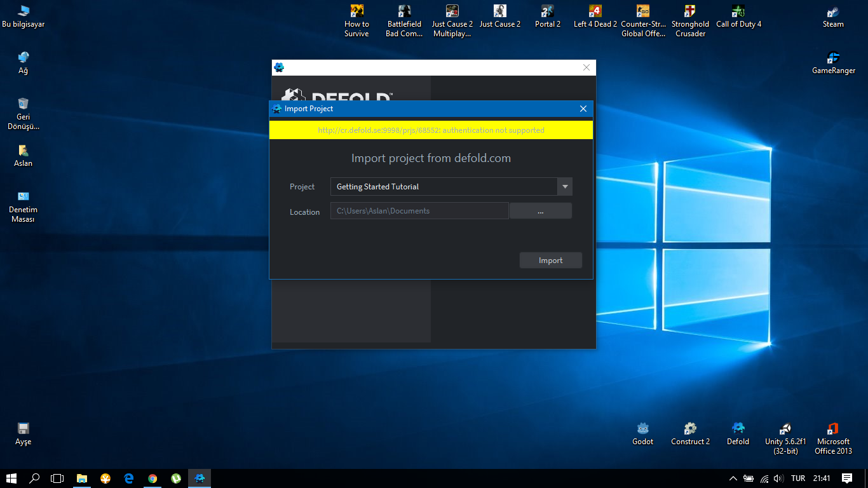Open Action Center notifications icon

(847, 478)
